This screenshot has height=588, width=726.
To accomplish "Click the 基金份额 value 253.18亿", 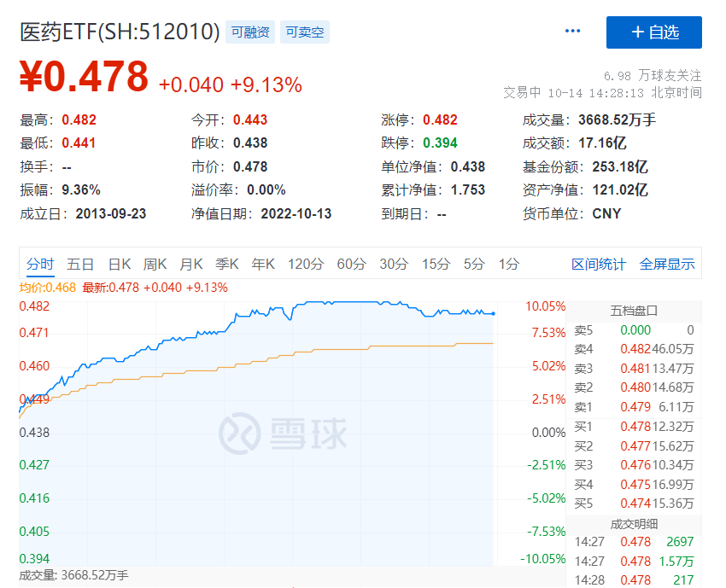I will tap(620, 166).
